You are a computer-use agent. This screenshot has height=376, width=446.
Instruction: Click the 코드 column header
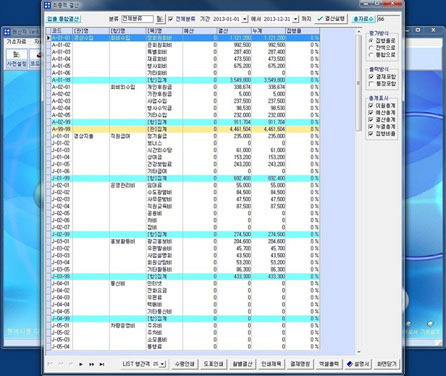62,31
